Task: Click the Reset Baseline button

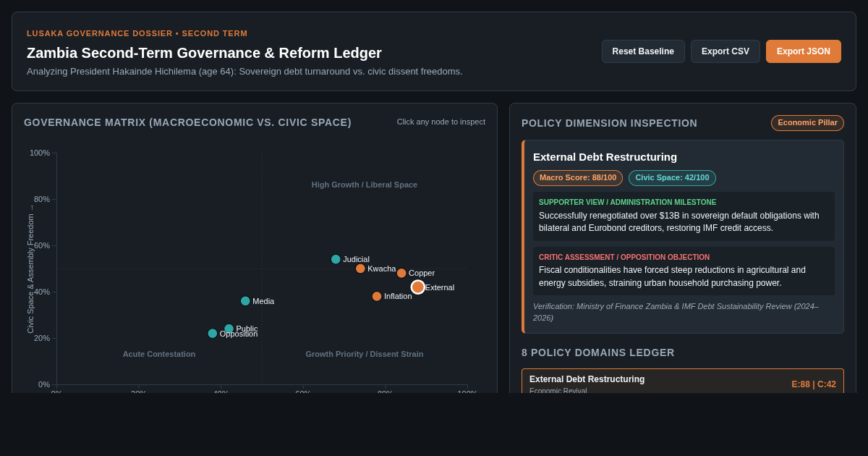Action: pyautogui.click(x=643, y=51)
